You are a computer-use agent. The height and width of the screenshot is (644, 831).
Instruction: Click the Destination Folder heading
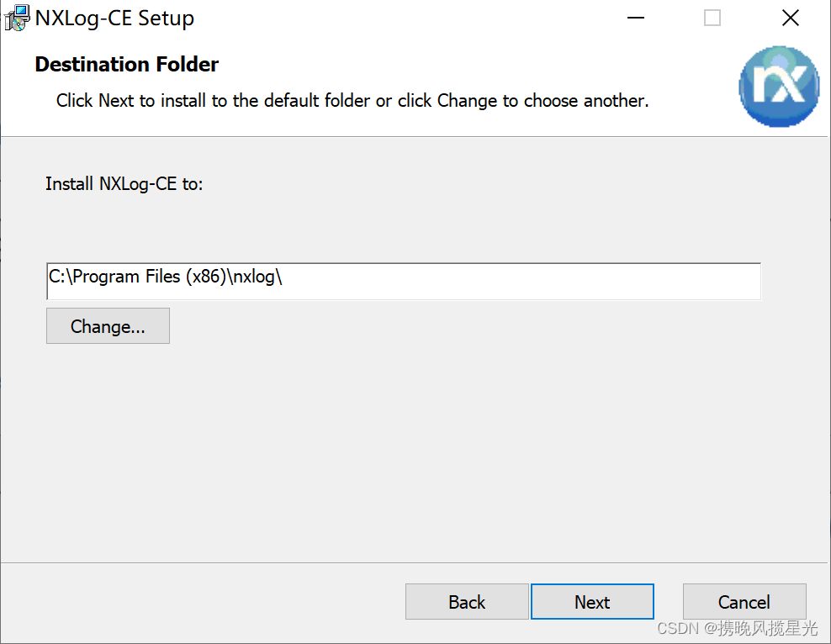126,64
